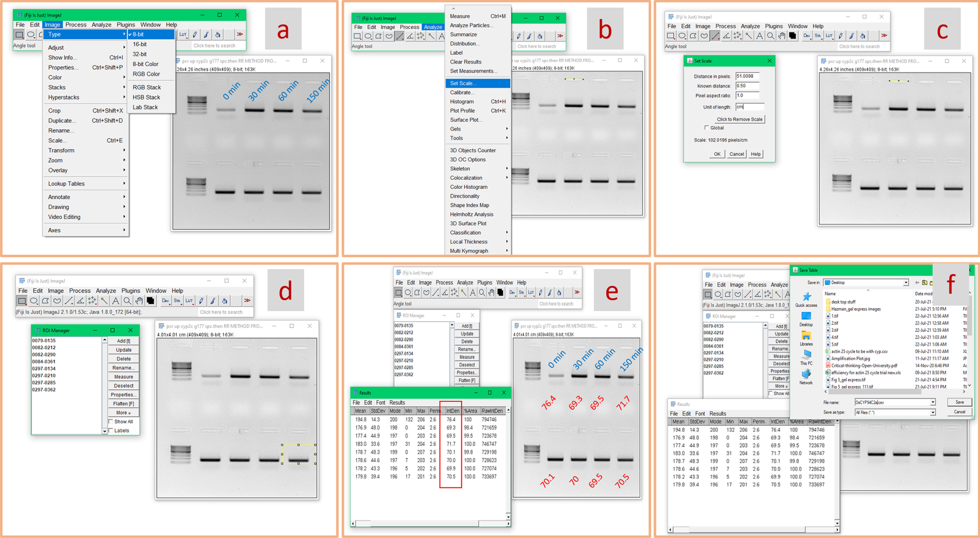Expand the Adjust submenu in Image menu
Image resolution: width=980 pixels, height=538 pixels.
(x=85, y=47)
